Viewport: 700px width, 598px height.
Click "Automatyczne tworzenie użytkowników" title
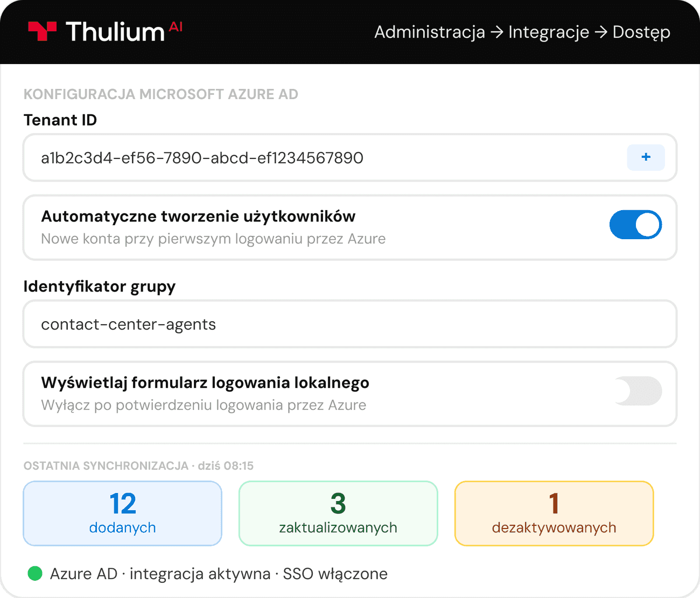pyautogui.click(x=198, y=216)
